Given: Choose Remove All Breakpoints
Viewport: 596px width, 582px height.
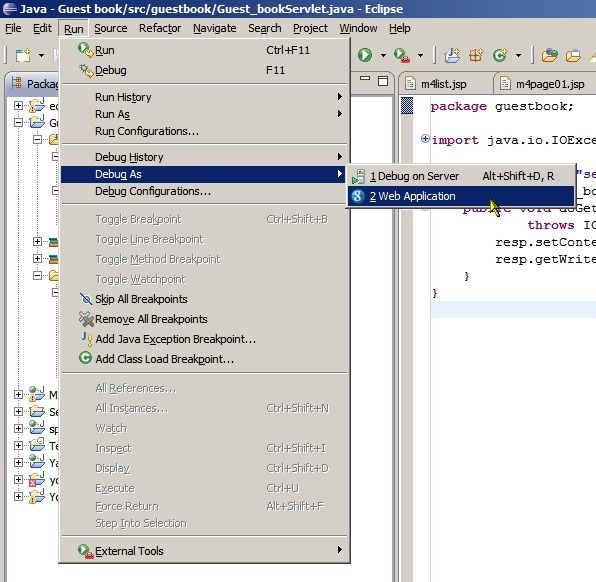Looking at the screenshot, I should 204,319.
